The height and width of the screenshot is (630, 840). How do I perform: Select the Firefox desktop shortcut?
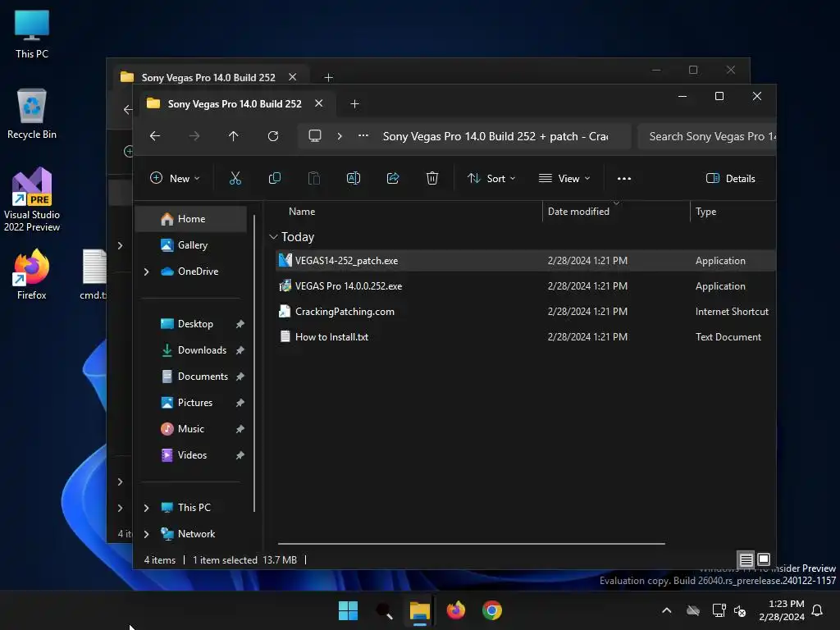click(x=32, y=274)
